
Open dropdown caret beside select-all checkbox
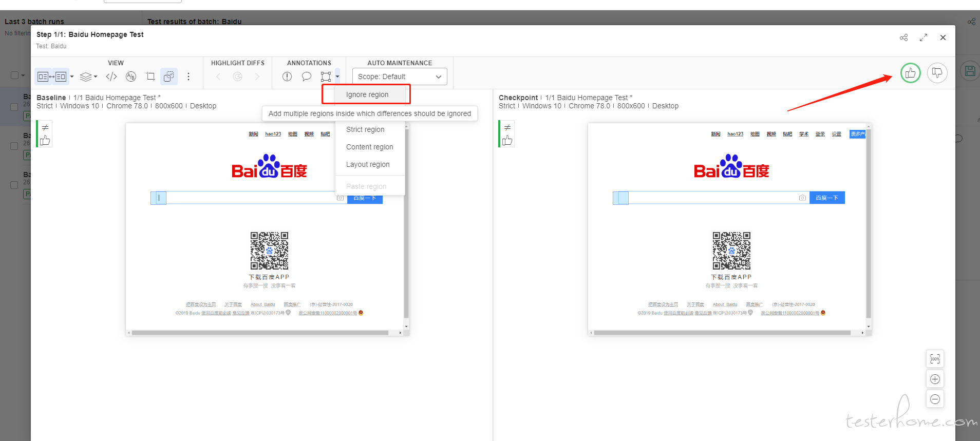[x=23, y=75]
